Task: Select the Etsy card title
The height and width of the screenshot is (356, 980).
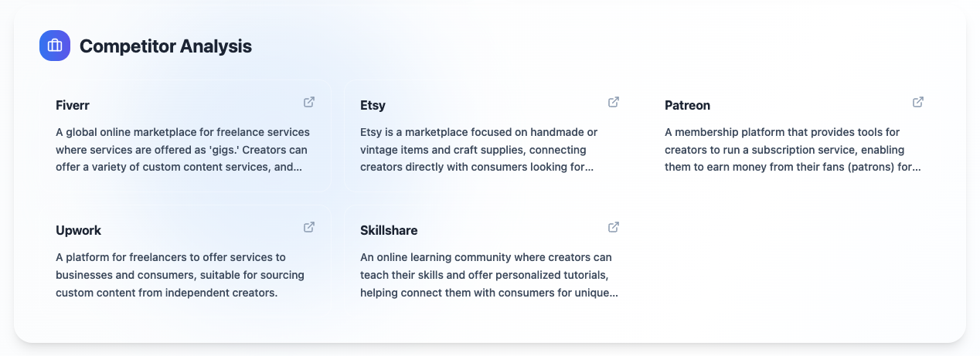Action: click(x=373, y=105)
